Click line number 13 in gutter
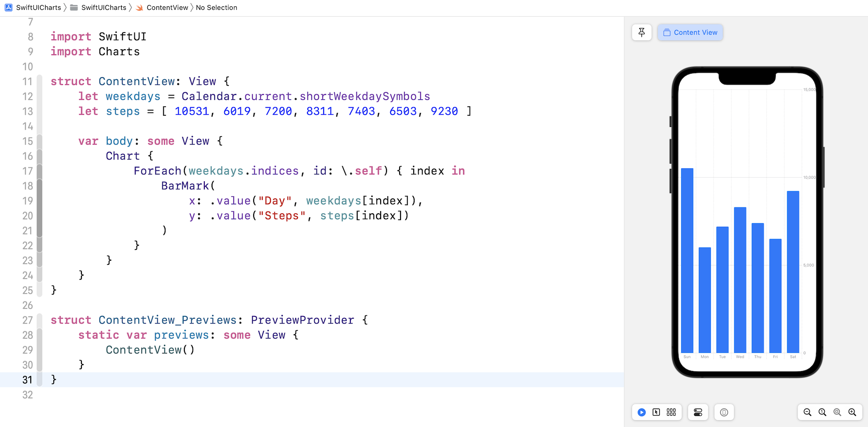The width and height of the screenshot is (868, 427). point(28,112)
